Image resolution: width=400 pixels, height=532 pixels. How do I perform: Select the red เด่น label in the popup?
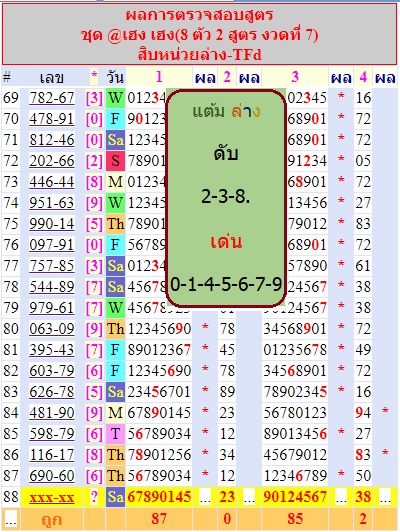tap(226, 242)
